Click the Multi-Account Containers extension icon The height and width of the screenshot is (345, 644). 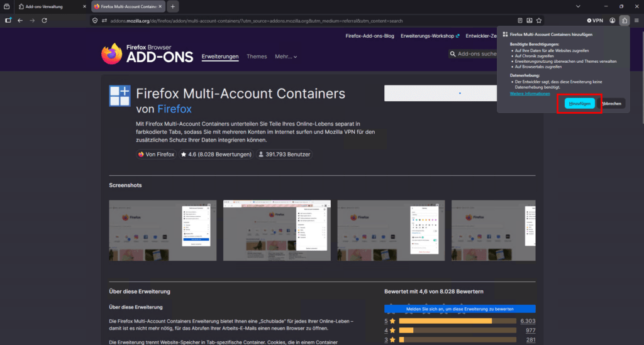coord(119,96)
